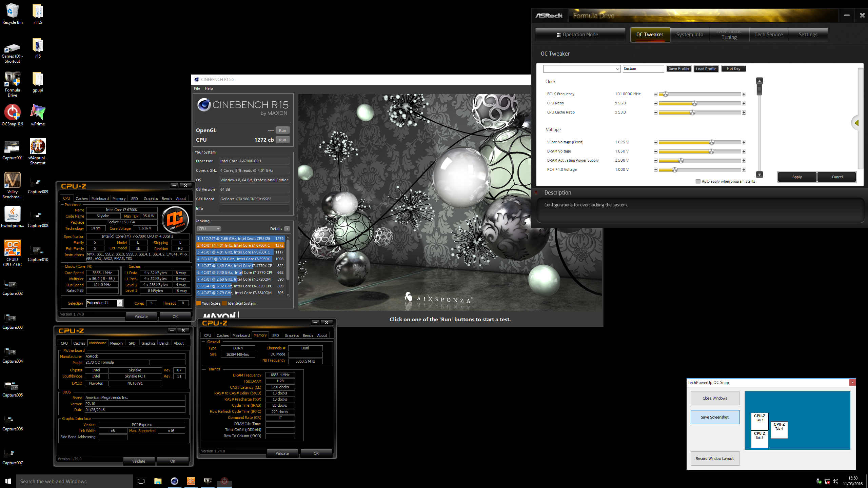Launch the wPrime desktop icon
Image resolution: width=868 pixels, height=488 pixels.
point(38,116)
